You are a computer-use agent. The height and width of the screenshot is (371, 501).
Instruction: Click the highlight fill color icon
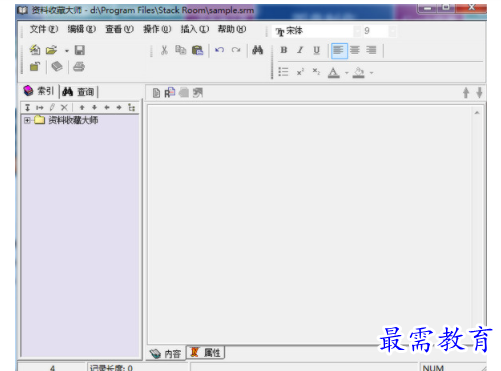coord(359,72)
